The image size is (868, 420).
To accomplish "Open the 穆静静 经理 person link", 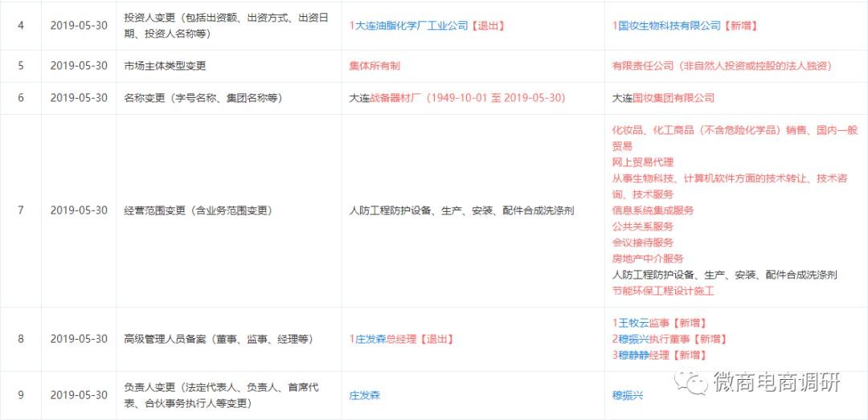I will (x=634, y=355).
